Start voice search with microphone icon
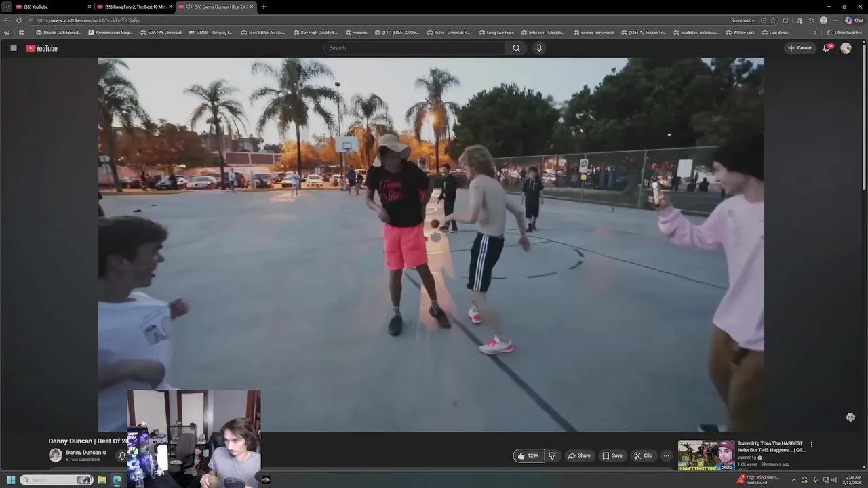 click(x=539, y=48)
